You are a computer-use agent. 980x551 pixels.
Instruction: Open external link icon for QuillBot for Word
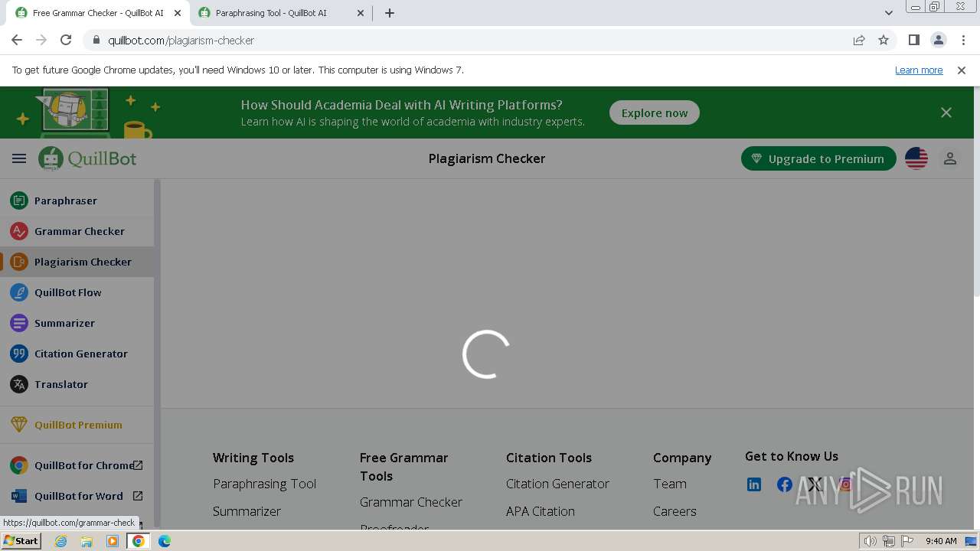tap(138, 496)
